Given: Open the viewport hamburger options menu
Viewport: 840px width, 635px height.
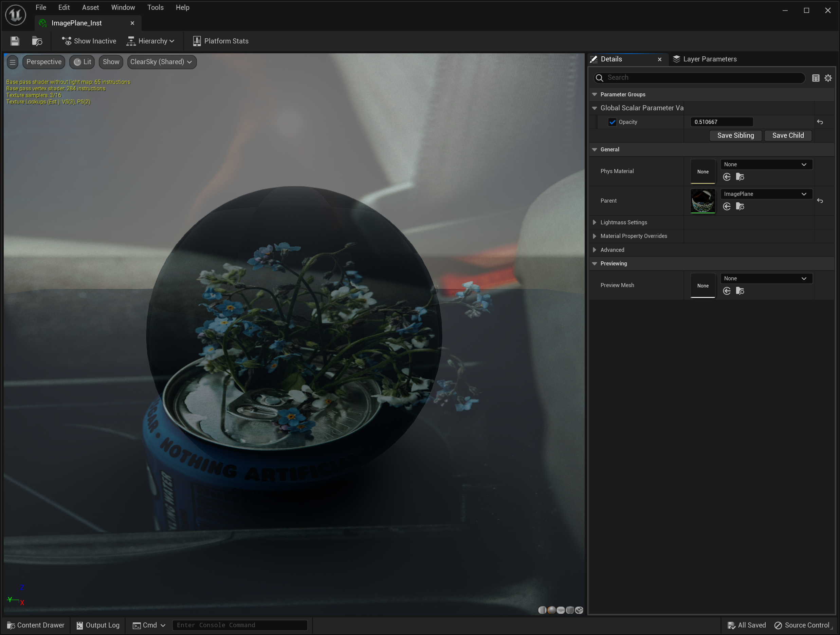Looking at the screenshot, I should point(13,62).
